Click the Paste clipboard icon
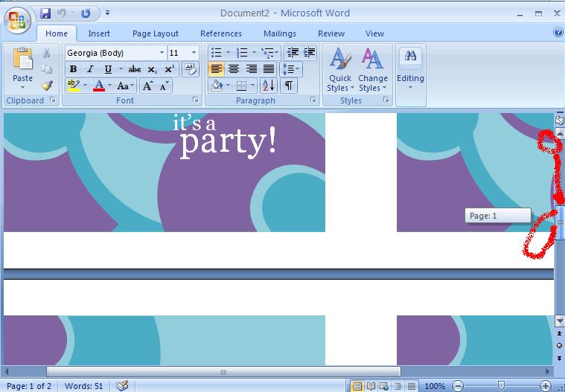The width and height of the screenshot is (565, 392). tap(22, 59)
